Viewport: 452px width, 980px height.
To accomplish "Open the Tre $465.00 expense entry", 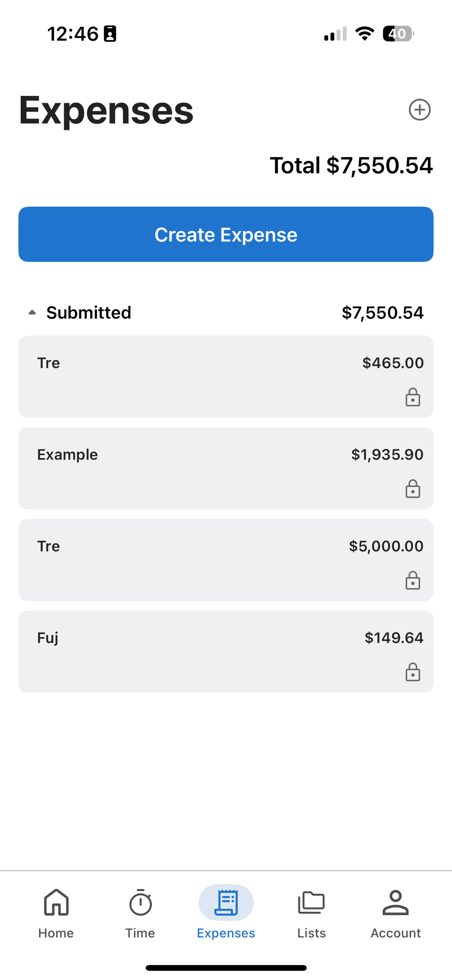I will point(226,377).
